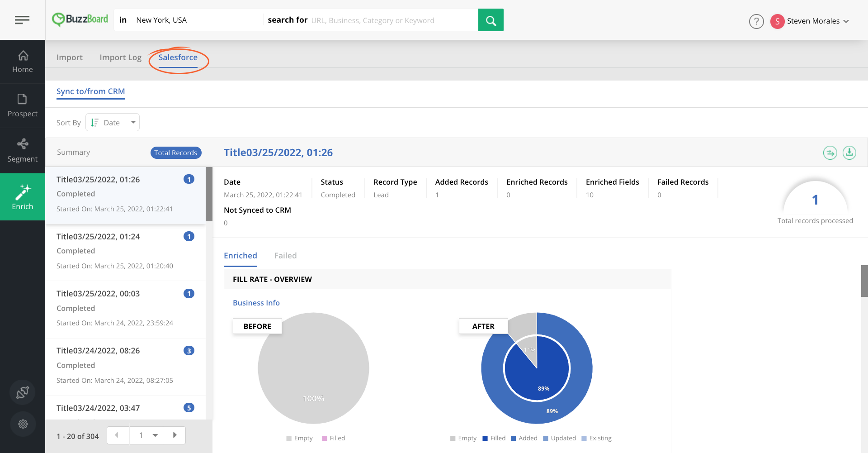868x453 pixels.
Task: Click the Filled legend swatch under BEFORE chart
Action: (x=325, y=438)
